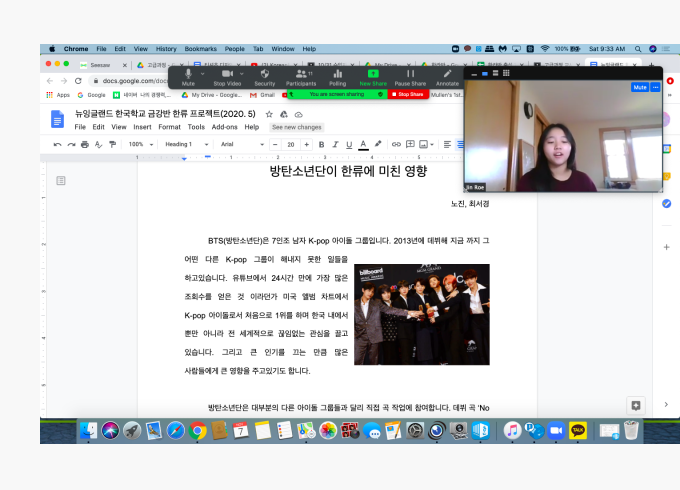This screenshot has height=490, width=680.
Task: Click the BTS group photo in the document
Action: [x=422, y=314]
